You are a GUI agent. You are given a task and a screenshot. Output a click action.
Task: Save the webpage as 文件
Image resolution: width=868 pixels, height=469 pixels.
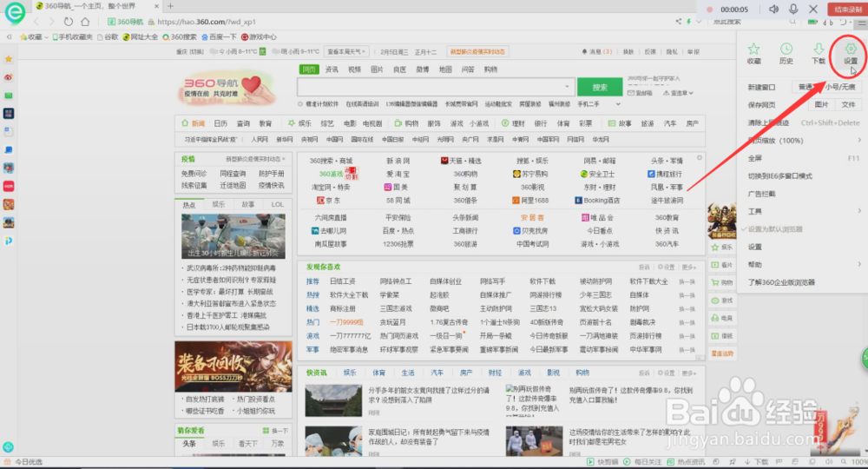pos(848,104)
